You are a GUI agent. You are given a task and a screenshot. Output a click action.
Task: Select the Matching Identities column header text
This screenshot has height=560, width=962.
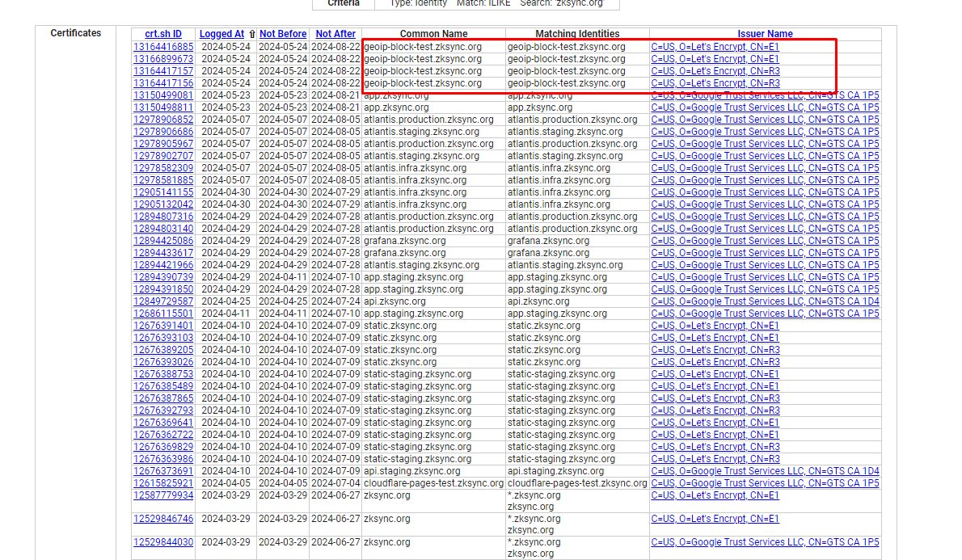577,35
